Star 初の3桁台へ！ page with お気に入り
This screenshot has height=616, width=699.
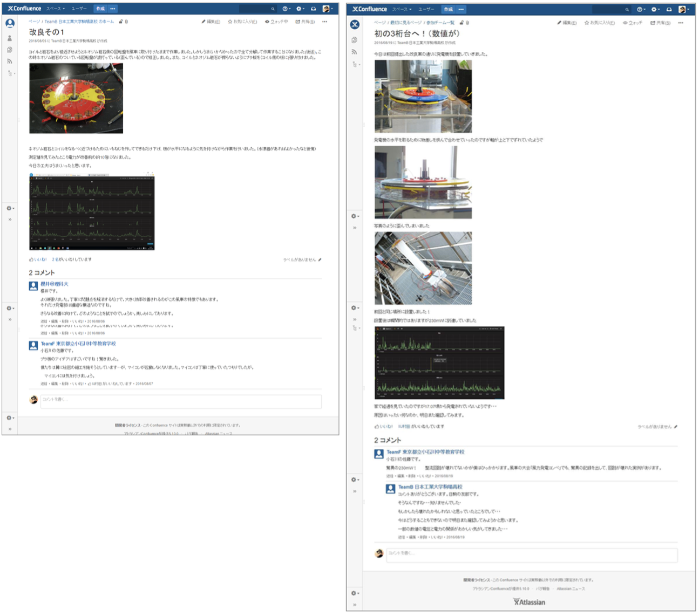[587, 23]
